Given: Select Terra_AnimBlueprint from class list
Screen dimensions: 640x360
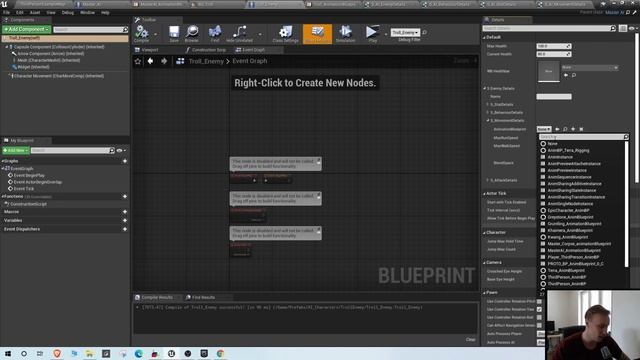Looking at the screenshot, I should (x=566, y=270).
